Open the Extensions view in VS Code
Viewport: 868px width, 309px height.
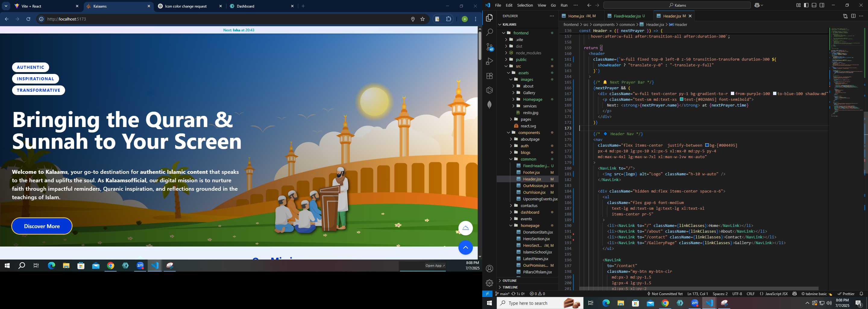coord(489,76)
